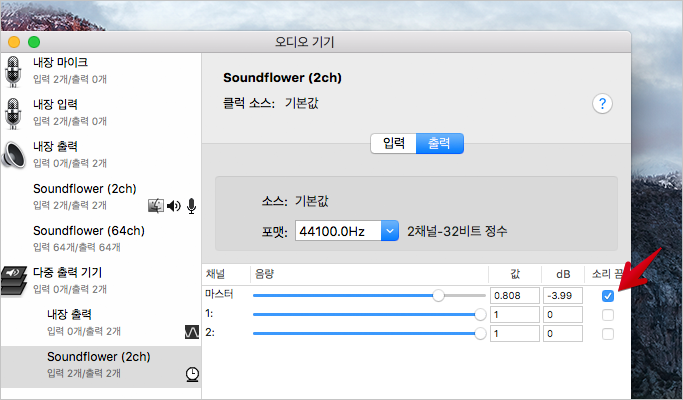Click the channel 2 value field
The height and width of the screenshot is (400, 683).
(x=515, y=334)
